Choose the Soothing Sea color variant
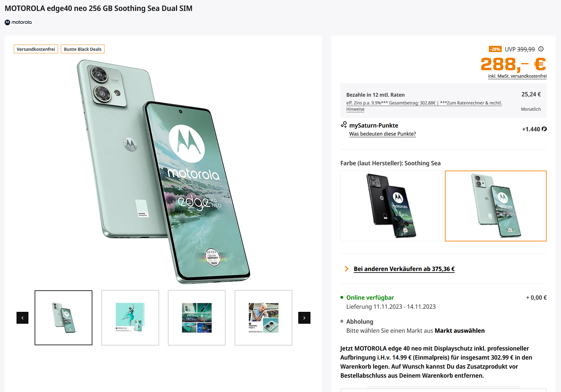561x392 pixels. [x=495, y=206]
